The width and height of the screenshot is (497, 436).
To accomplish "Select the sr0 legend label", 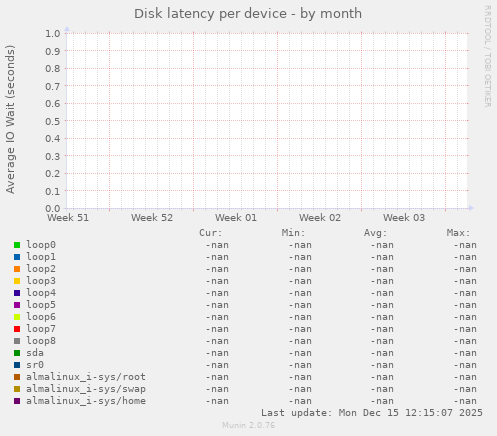I will 35,365.
